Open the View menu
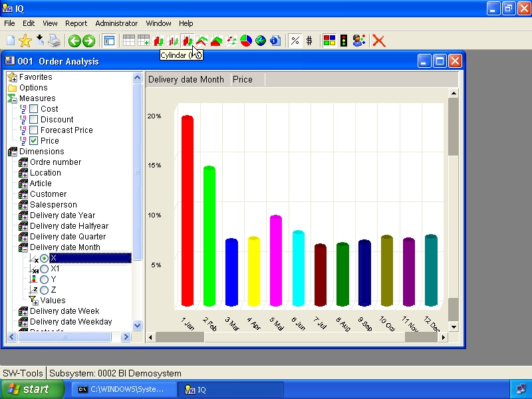 (50, 23)
